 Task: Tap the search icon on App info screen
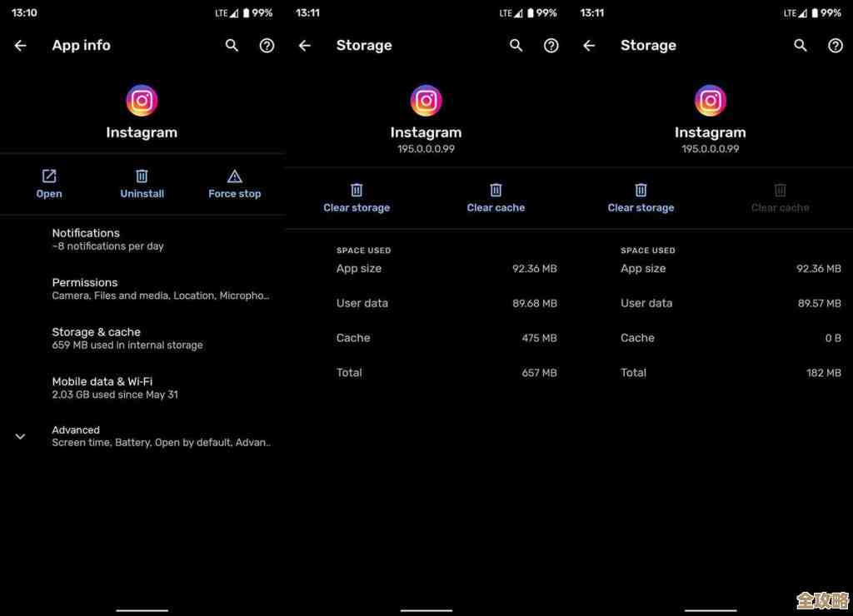[232, 46]
